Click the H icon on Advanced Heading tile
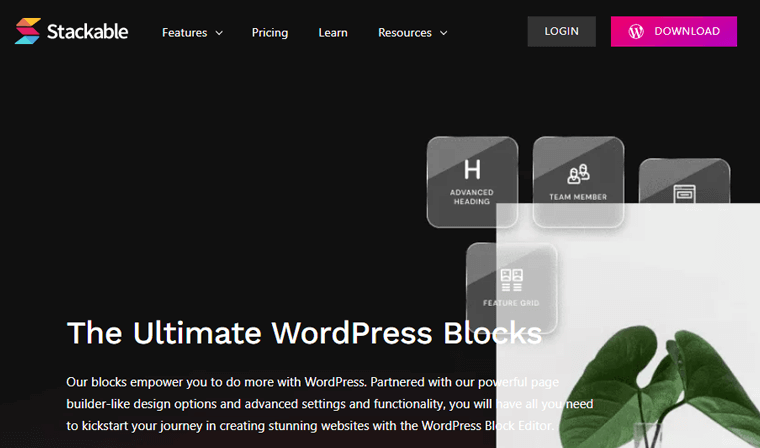The height and width of the screenshot is (448, 760). [x=472, y=170]
